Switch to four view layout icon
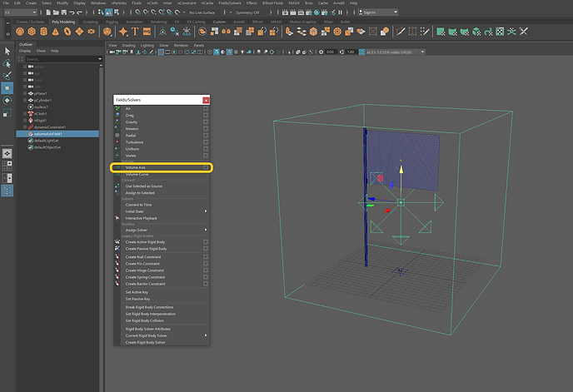The height and width of the screenshot is (392, 573). tap(7, 166)
